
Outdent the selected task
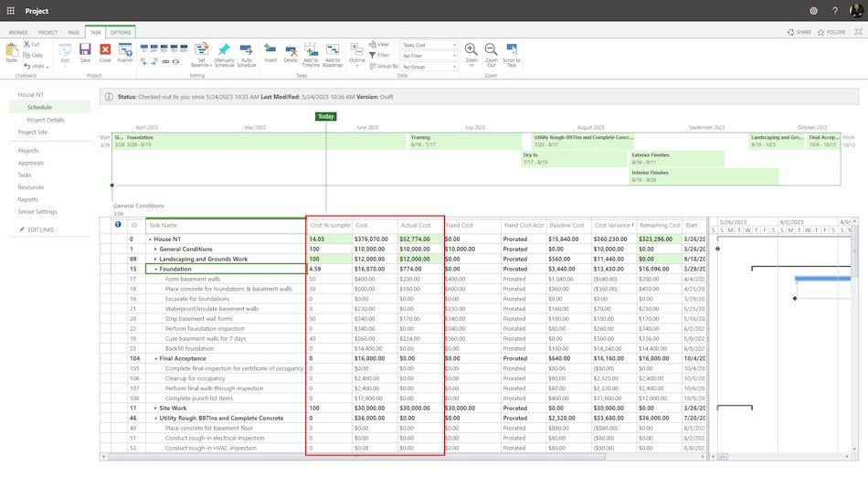[144, 61]
